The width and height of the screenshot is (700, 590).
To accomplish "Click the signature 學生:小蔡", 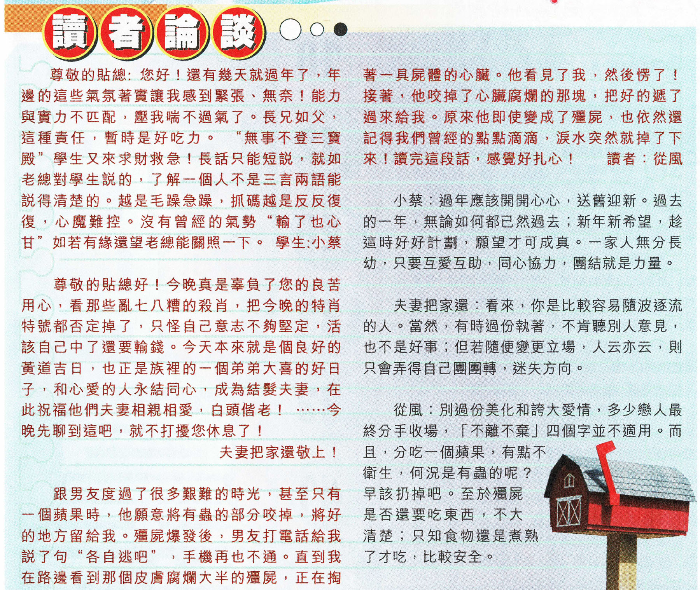I will tap(308, 243).
